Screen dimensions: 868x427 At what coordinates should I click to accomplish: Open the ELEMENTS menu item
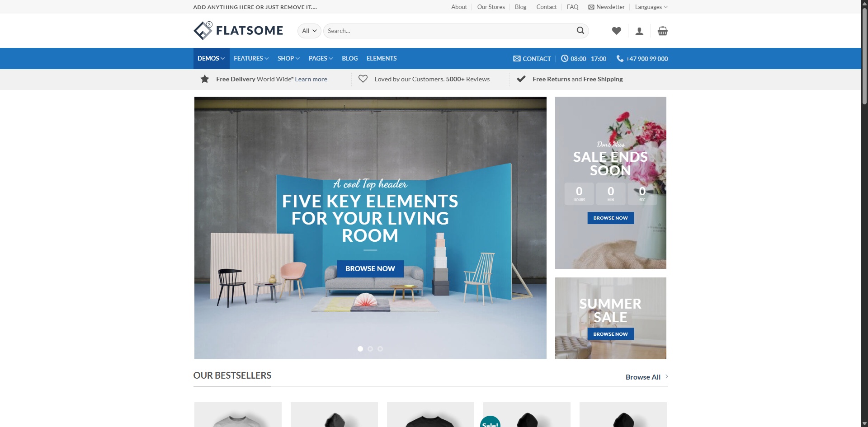click(382, 58)
